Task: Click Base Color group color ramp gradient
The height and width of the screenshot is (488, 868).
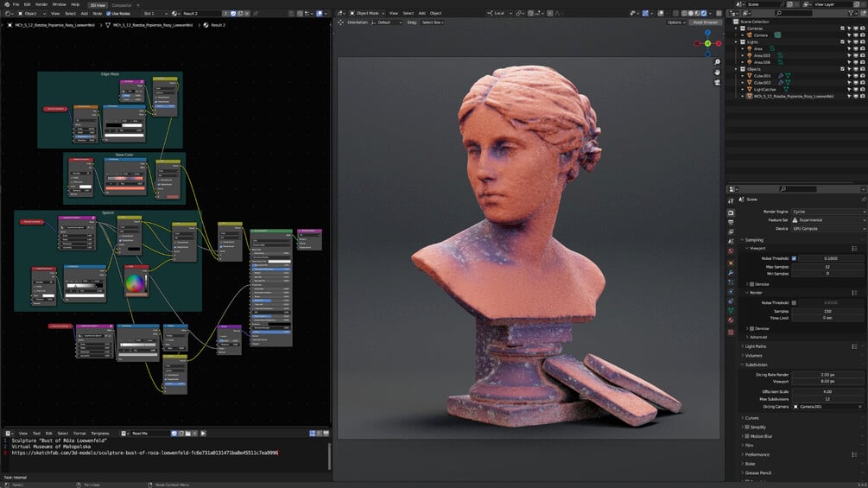Action: click(x=125, y=179)
